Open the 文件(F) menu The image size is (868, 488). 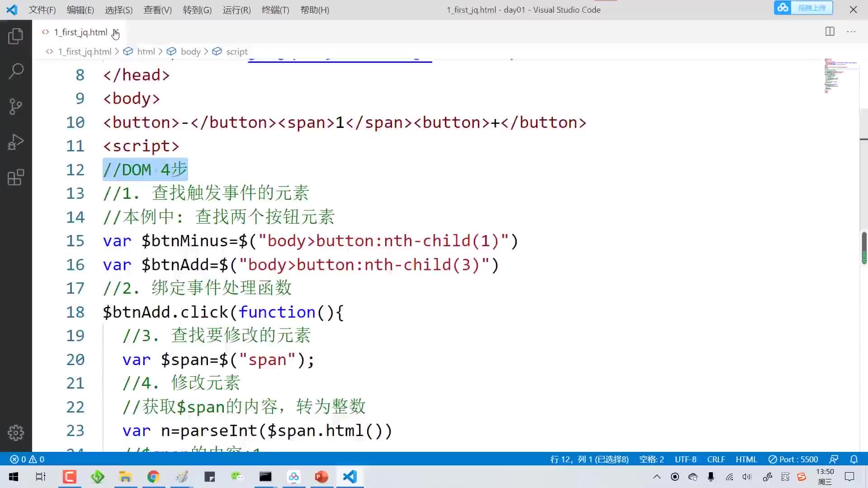coord(42,10)
